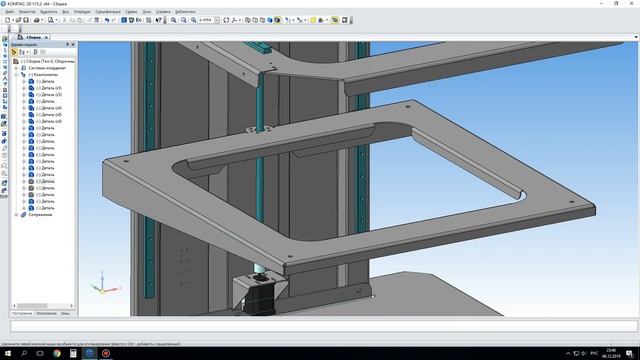
Task: Open the Окно menu
Action: click(147, 12)
